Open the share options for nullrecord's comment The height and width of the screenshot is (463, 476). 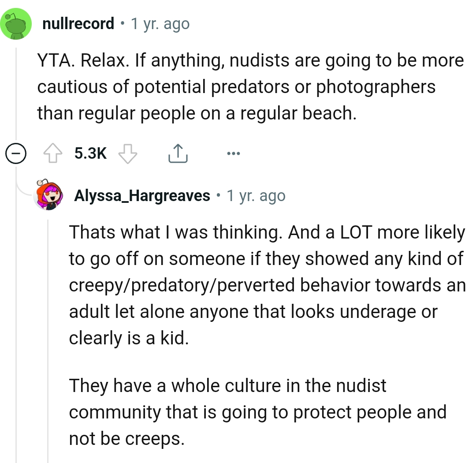point(178,153)
